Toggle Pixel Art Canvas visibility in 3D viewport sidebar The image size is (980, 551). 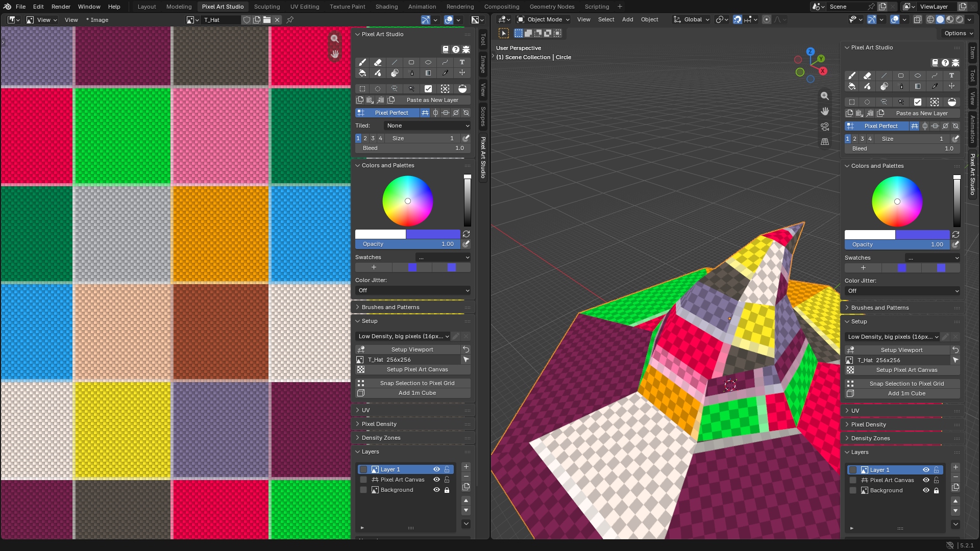pyautogui.click(x=926, y=480)
